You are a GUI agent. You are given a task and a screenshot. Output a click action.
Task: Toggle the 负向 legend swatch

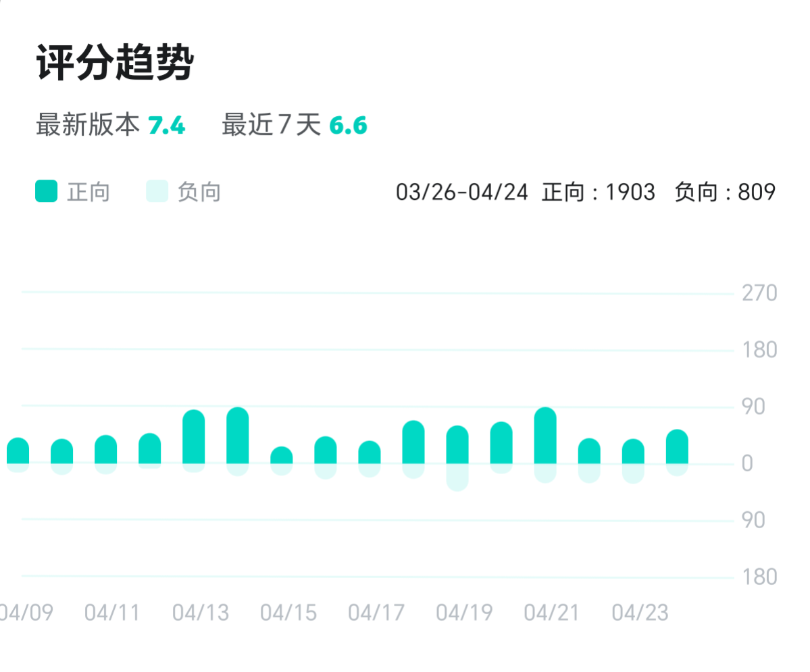157,191
